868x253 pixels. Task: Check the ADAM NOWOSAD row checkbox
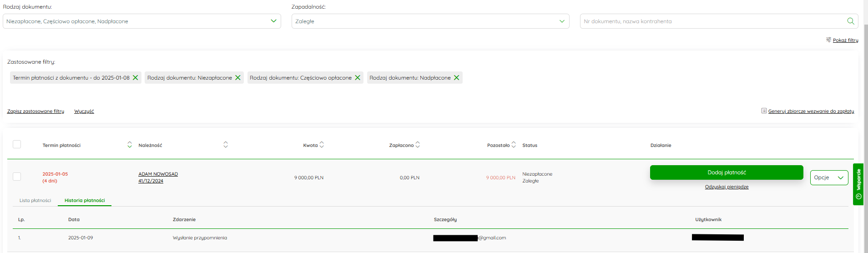click(17, 177)
